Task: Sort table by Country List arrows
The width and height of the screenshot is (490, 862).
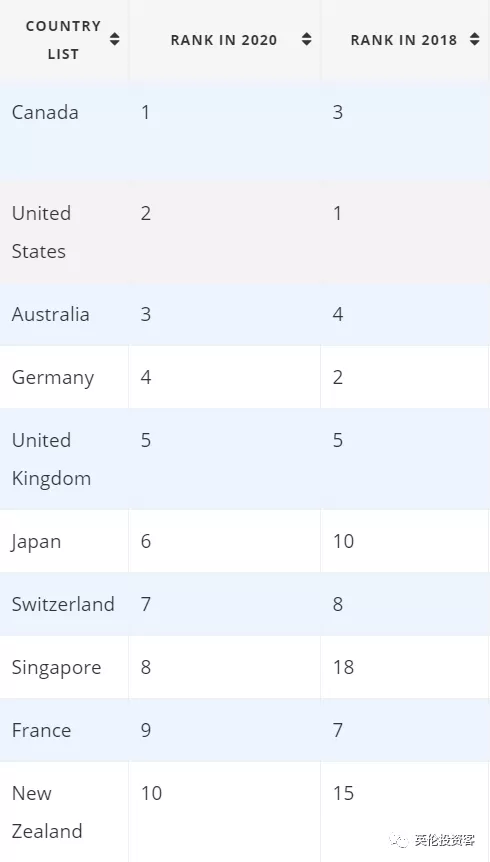Action: point(114,40)
